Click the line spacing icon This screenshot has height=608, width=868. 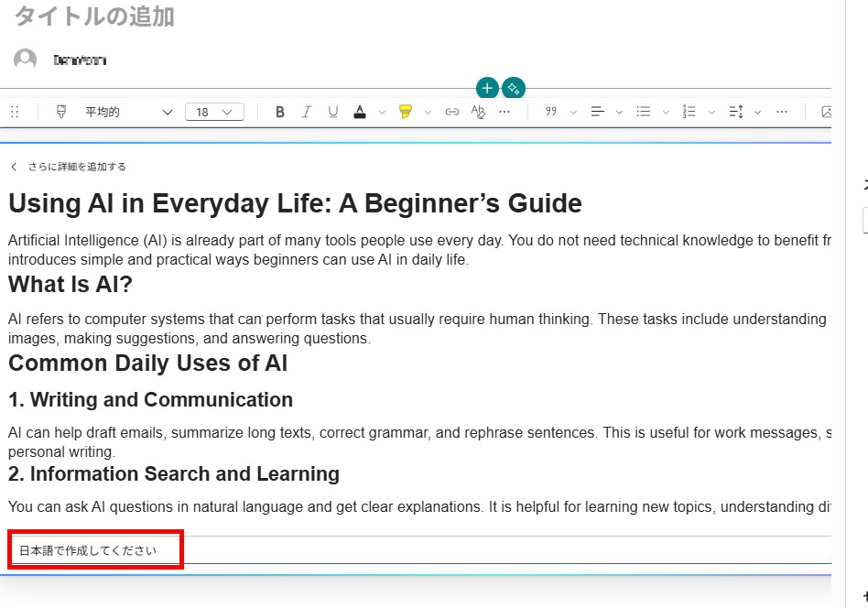[x=736, y=112]
